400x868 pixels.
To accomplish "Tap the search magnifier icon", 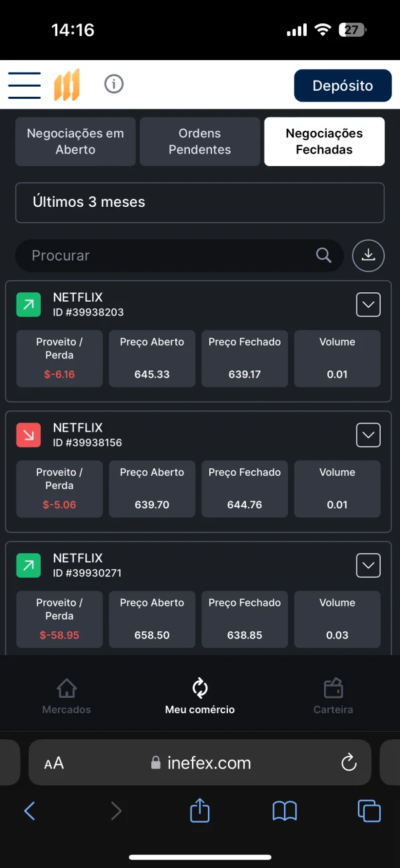I will [x=323, y=256].
